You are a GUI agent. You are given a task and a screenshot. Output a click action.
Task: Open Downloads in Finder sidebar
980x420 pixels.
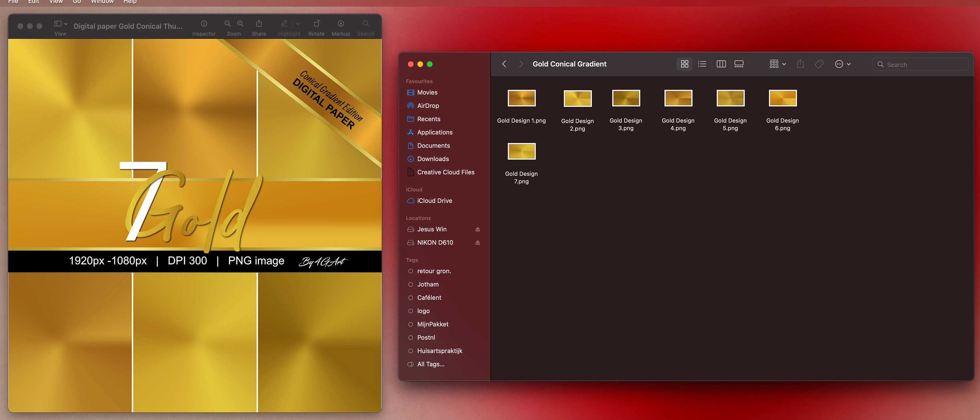pyautogui.click(x=433, y=159)
